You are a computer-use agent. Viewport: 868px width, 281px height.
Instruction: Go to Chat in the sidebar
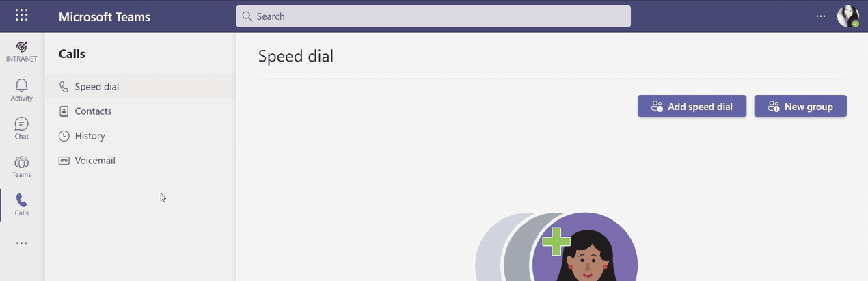tap(22, 128)
